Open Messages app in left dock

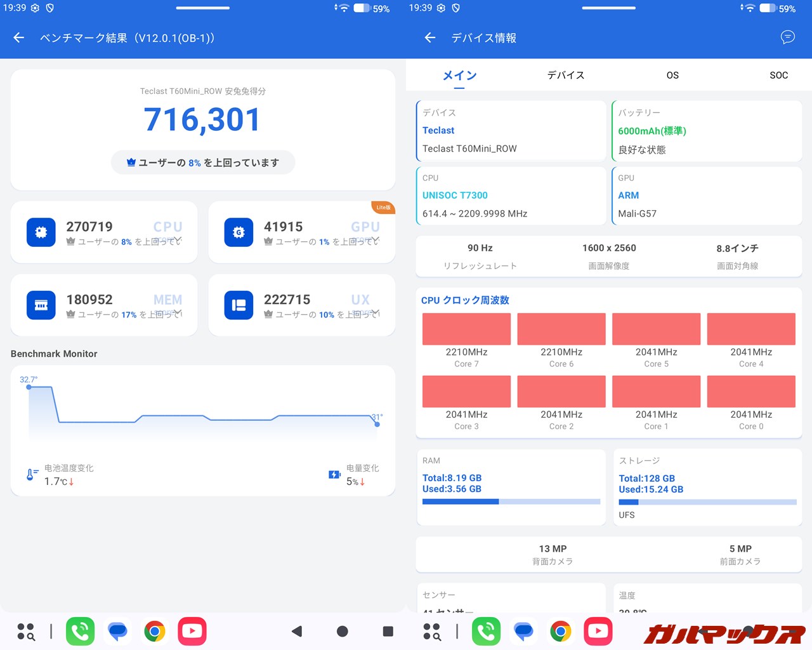click(117, 632)
